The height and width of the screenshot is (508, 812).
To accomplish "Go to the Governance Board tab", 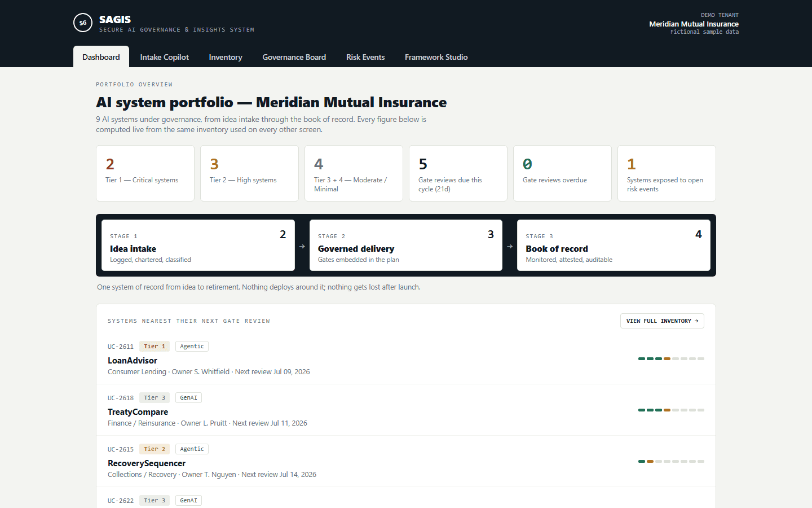I will (x=294, y=57).
